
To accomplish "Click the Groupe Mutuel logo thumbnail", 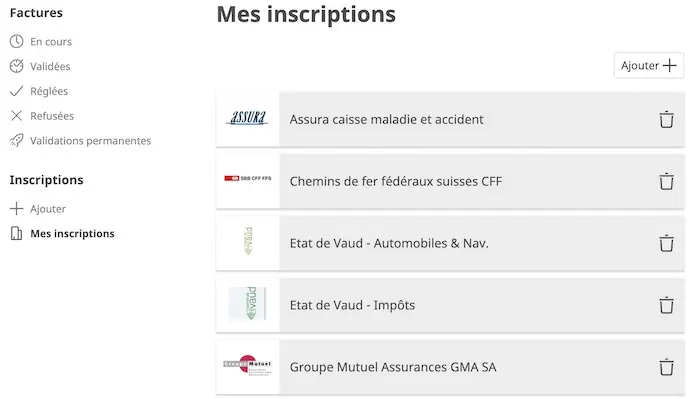I will pyautogui.click(x=247, y=366).
